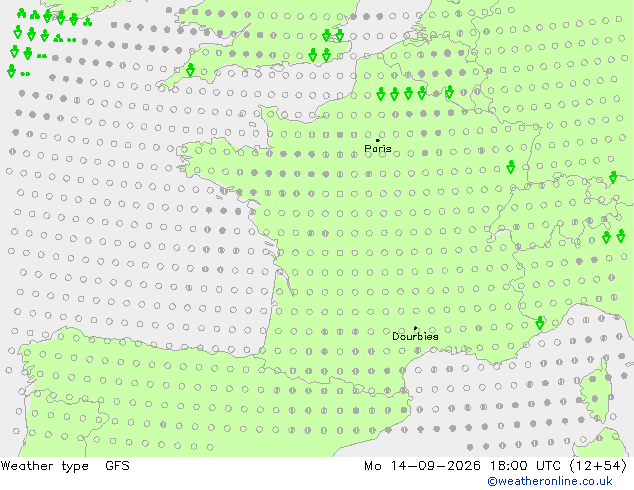
Task: Click the green shower icon on the Cornwall peninsula
Action: coord(190,70)
